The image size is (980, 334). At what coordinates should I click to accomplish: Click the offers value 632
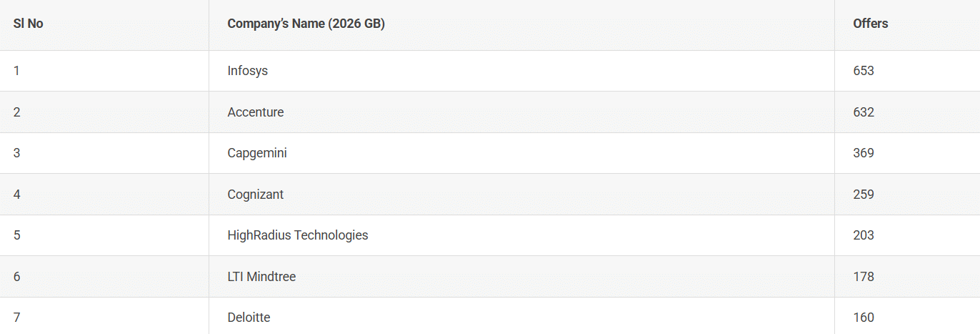(x=864, y=112)
